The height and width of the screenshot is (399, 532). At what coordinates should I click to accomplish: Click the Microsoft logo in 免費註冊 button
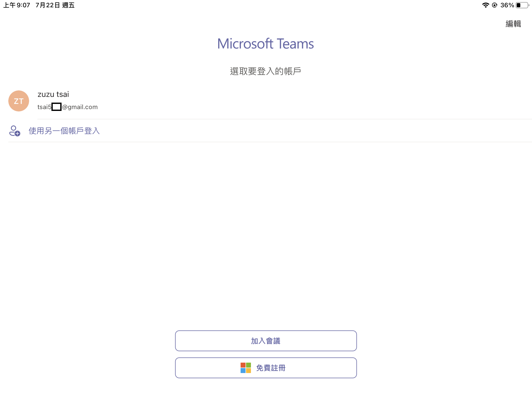click(245, 368)
